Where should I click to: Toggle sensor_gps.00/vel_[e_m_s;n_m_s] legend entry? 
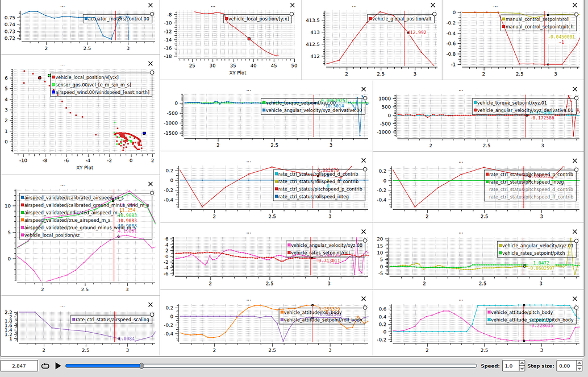click(x=91, y=85)
